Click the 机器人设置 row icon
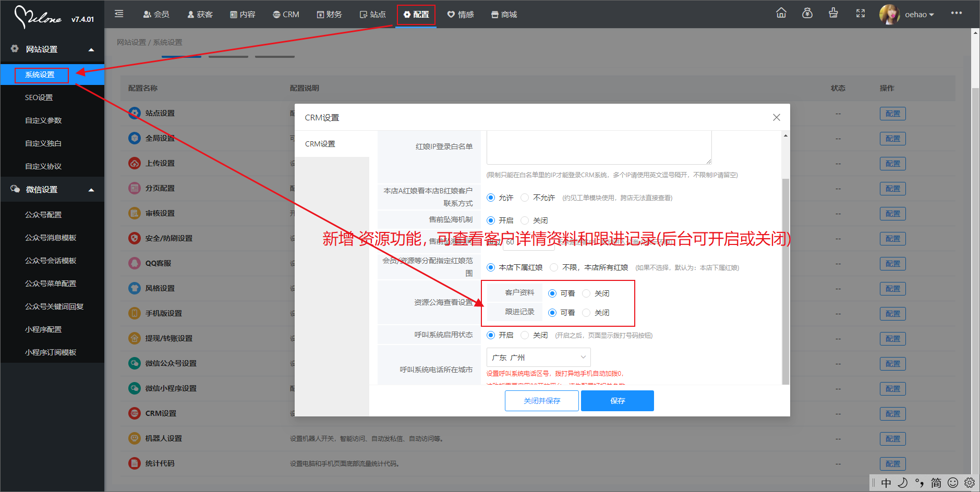The width and height of the screenshot is (980, 492). 135,438
